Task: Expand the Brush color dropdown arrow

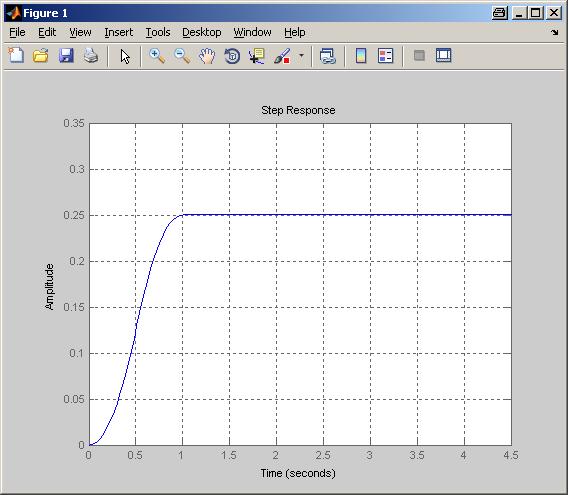Action: (301, 56)
